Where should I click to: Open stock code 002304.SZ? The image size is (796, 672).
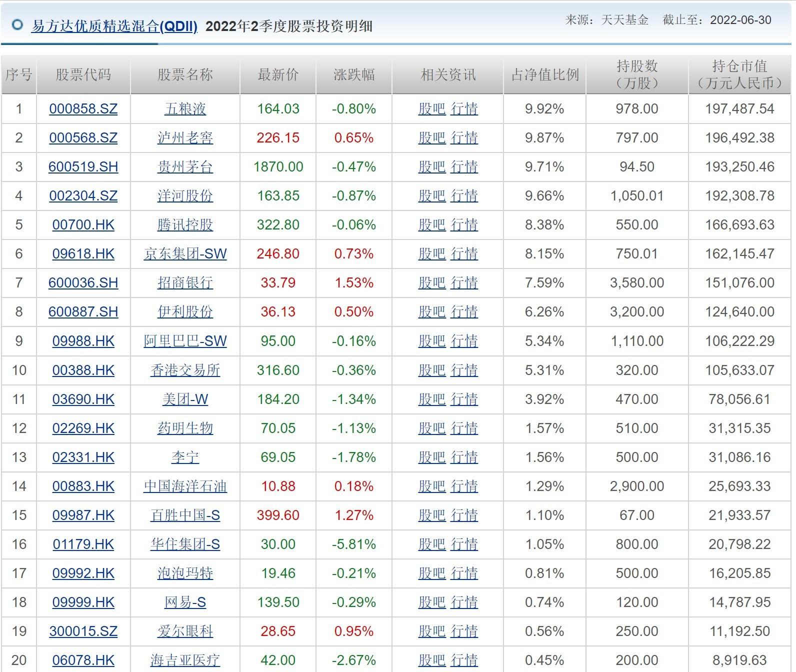(x=83, y=195)
